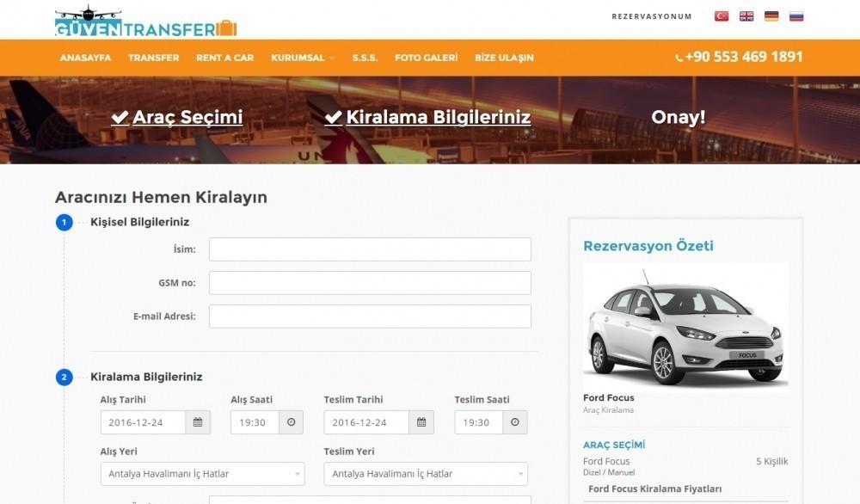
Task: Click the Ford Focus title under the image
Action: (x=608, y=397)
